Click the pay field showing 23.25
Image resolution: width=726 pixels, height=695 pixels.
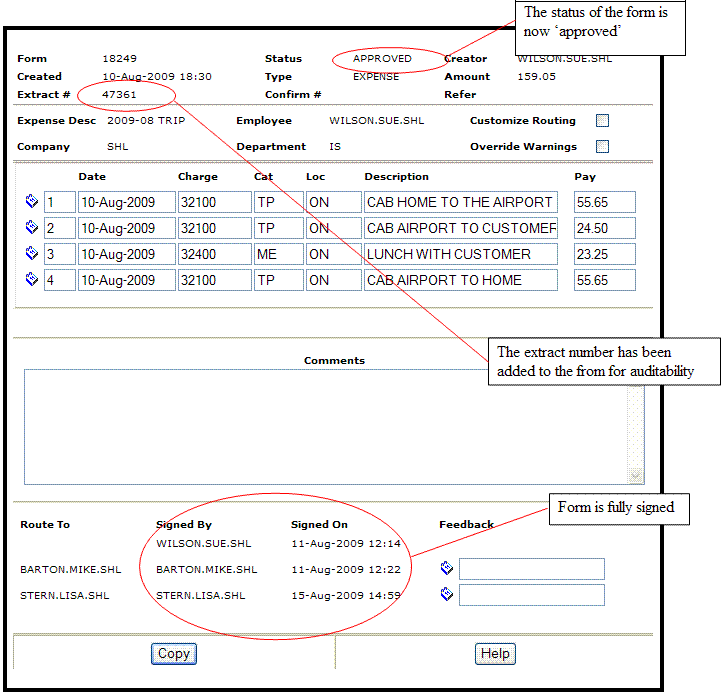tap(605, 254)
